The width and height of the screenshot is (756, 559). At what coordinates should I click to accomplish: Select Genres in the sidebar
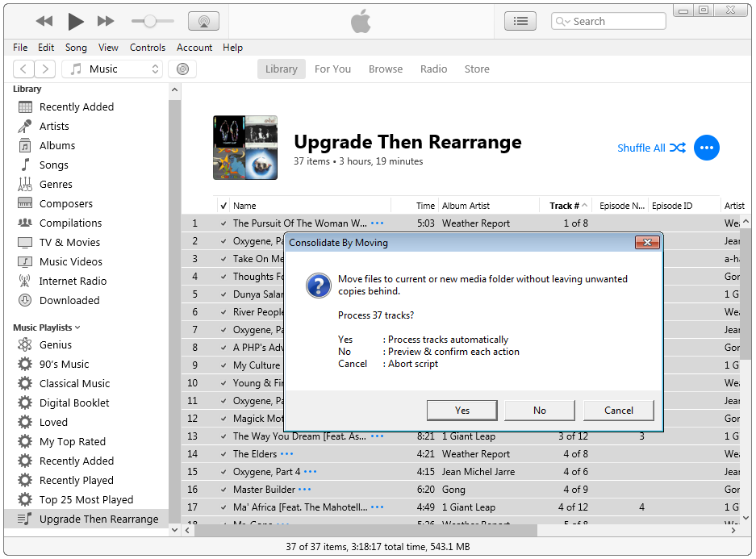[56, 184]
